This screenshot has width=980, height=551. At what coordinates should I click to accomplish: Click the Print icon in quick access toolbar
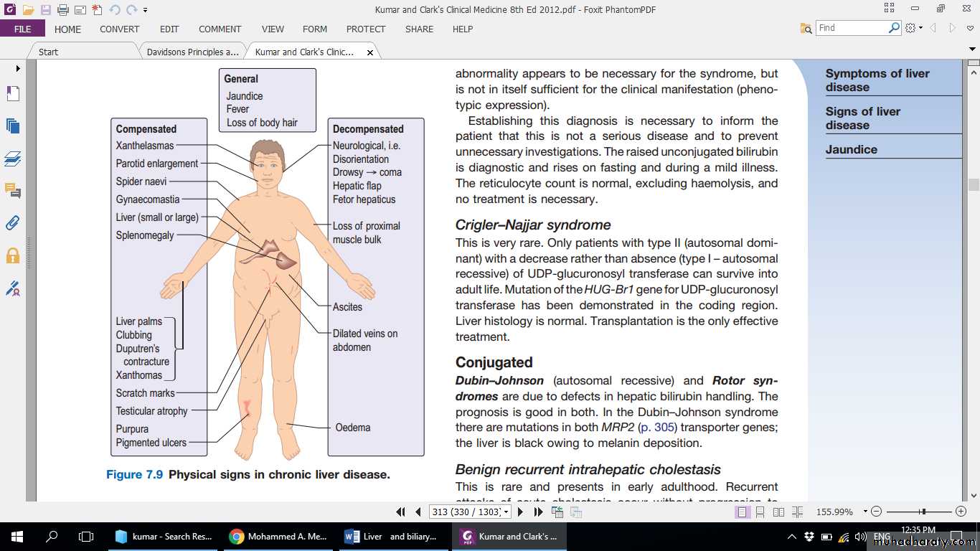pos(62,10)
